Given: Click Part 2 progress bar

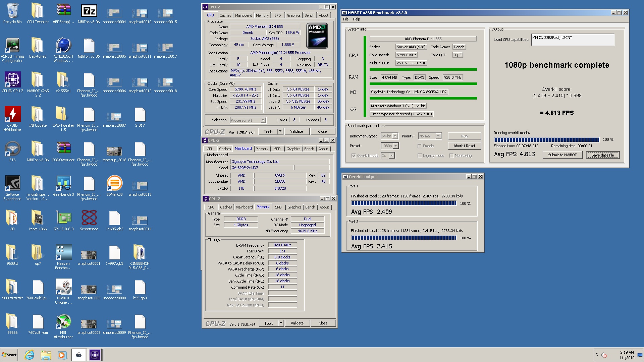Looking at the screenshot, I should coord(404,238).
